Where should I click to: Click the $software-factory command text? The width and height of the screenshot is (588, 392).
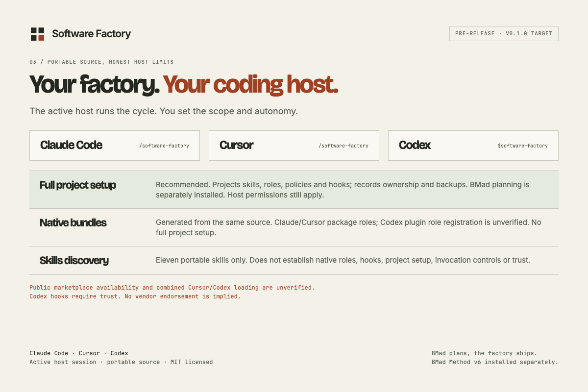coord(523,146)
